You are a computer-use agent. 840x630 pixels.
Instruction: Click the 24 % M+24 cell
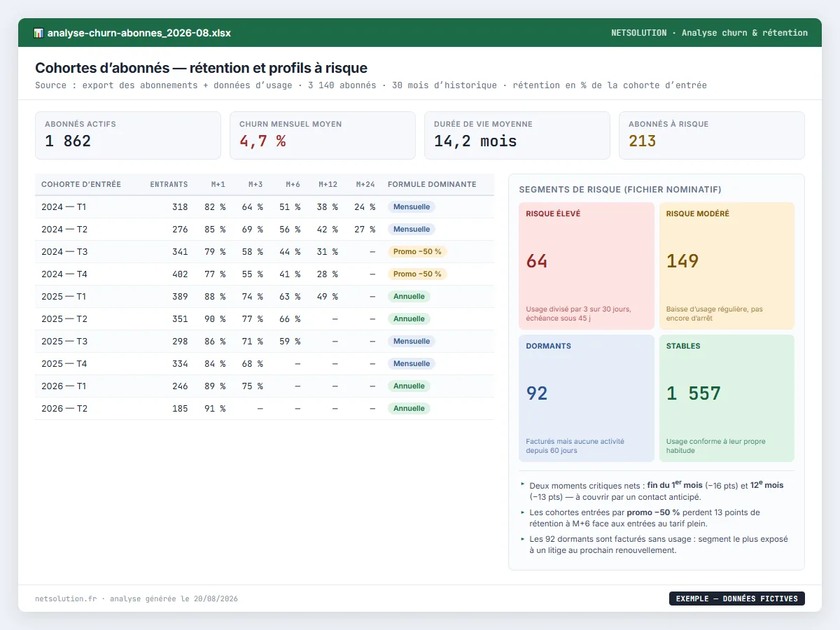click(364, 207)
